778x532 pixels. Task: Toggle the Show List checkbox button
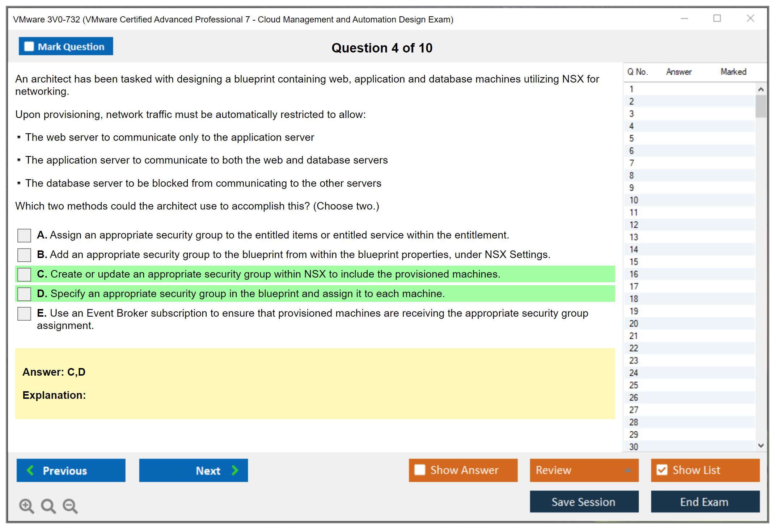point(662,470)
